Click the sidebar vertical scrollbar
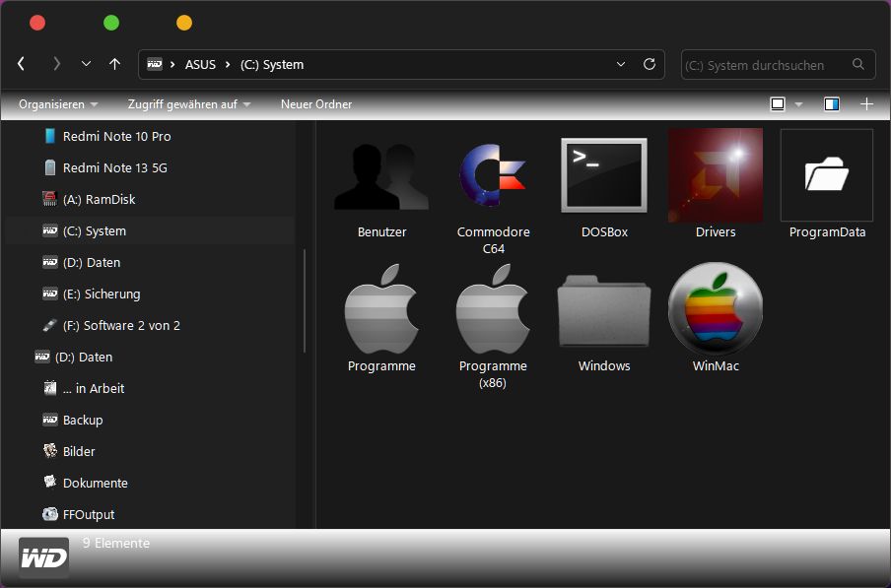 click(305, 300)
